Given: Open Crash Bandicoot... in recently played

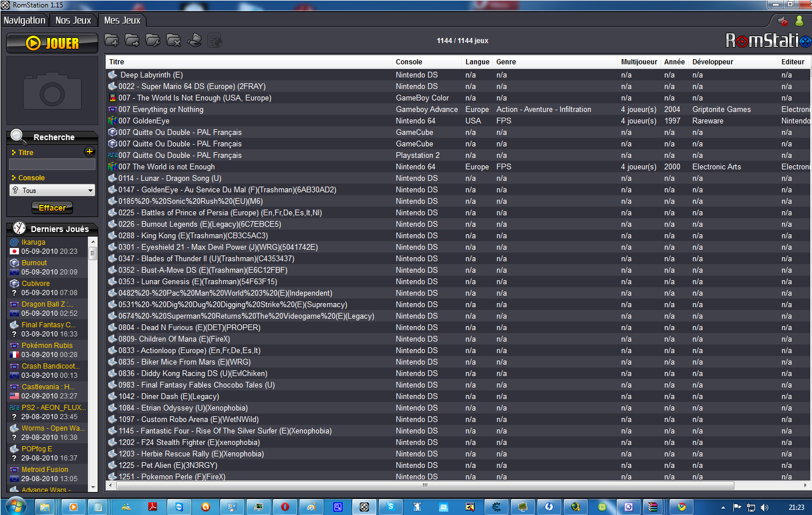Looking at the screenshot, I should click(x=48, y=371).
